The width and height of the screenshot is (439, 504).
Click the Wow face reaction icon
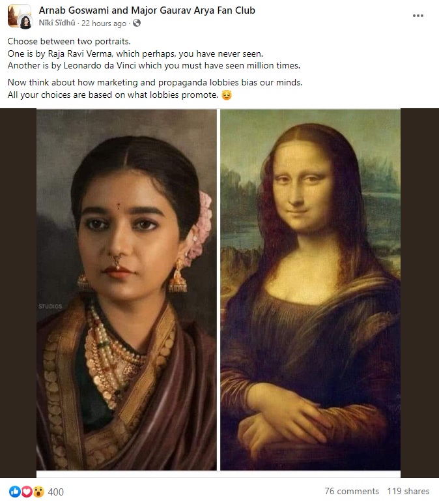[38, 492]
